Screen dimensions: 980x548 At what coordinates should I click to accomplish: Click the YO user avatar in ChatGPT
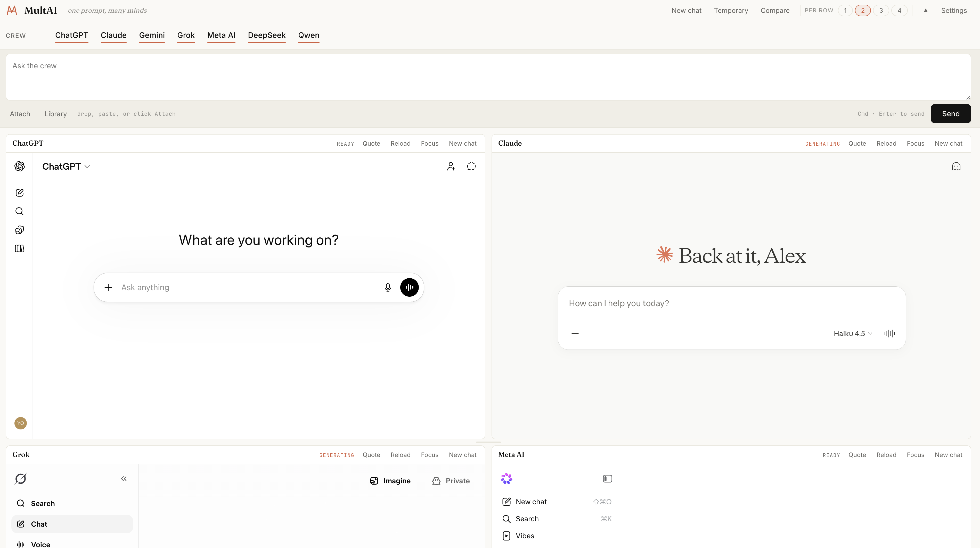21,423
